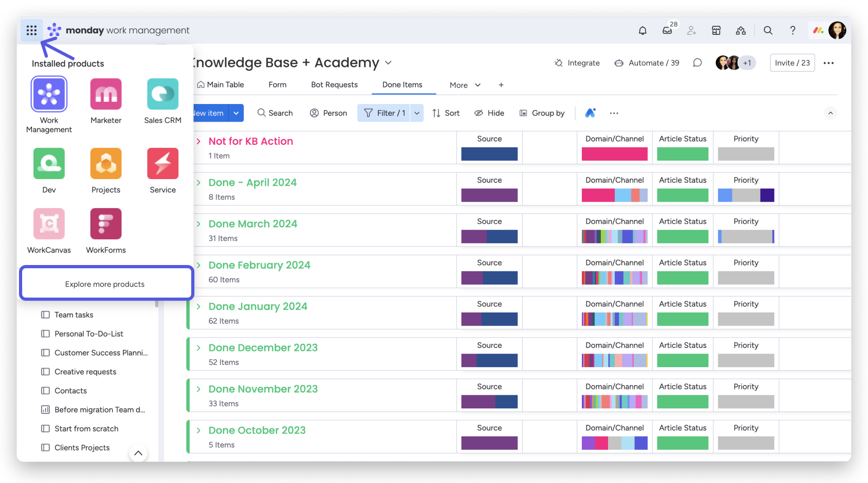Image resolution: width=868 pixels, height=483 pixels.
Task: Click the Sort button
Action: tap(446, 113)
